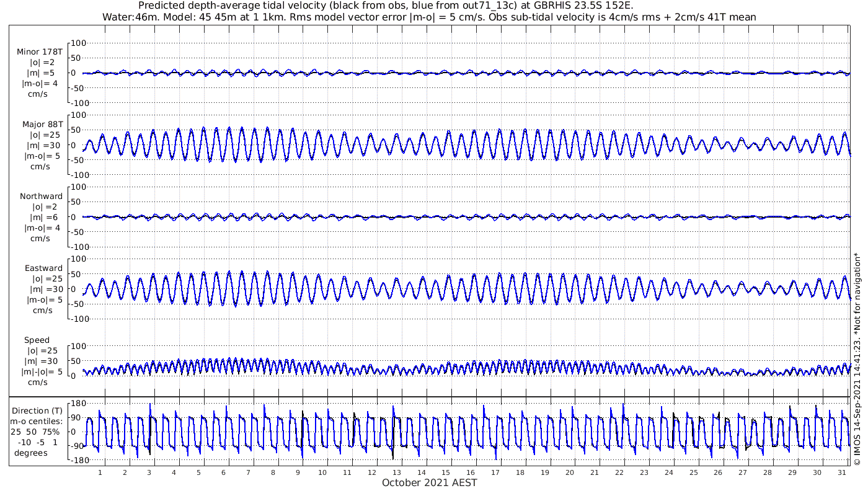Click the 'Eastward' panel label
The image size is (868, 496).
[43, 268]
